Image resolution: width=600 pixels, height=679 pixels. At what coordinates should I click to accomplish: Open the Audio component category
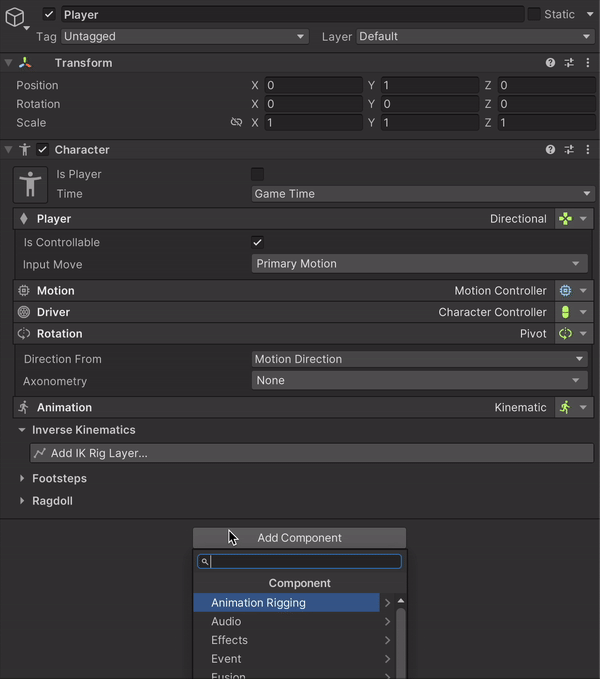click(287, 622)
